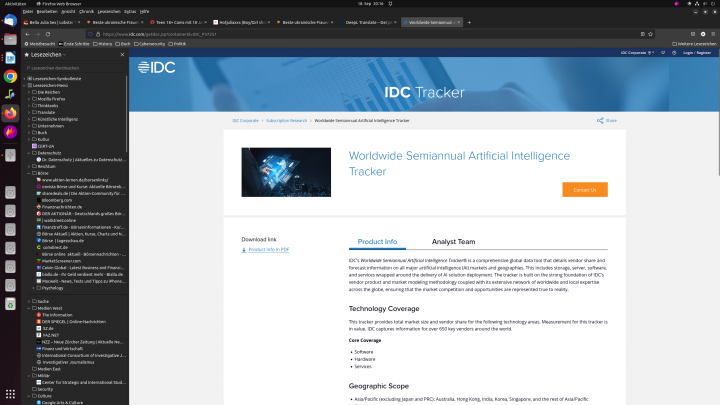Click the PDF download icon
720x405 pixels.
pos(244,250)
